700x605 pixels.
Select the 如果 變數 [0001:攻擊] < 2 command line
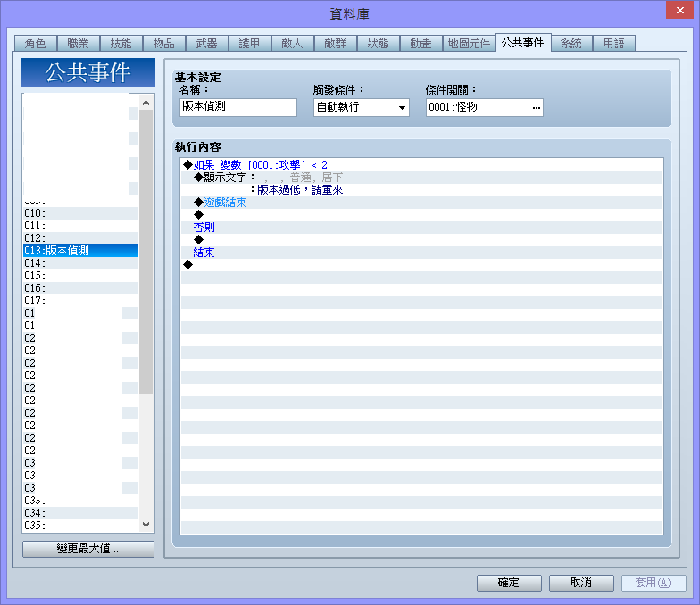click(421, 164)
